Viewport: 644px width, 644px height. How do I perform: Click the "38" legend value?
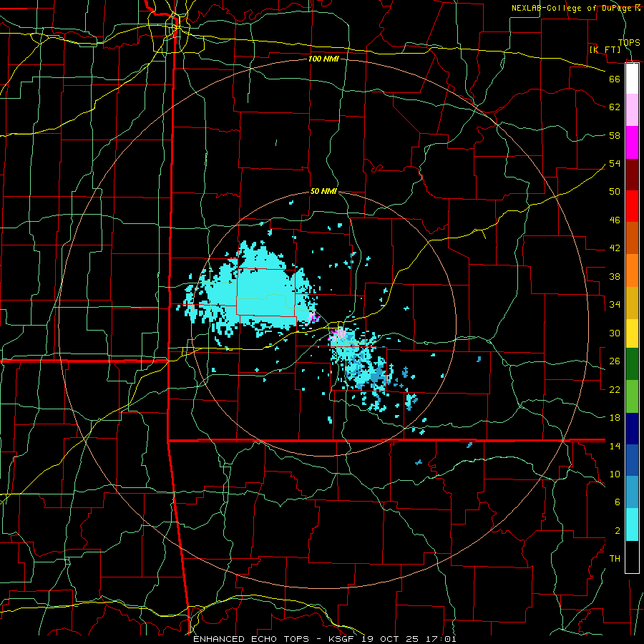pyautogui.click(x=615, y=277)
